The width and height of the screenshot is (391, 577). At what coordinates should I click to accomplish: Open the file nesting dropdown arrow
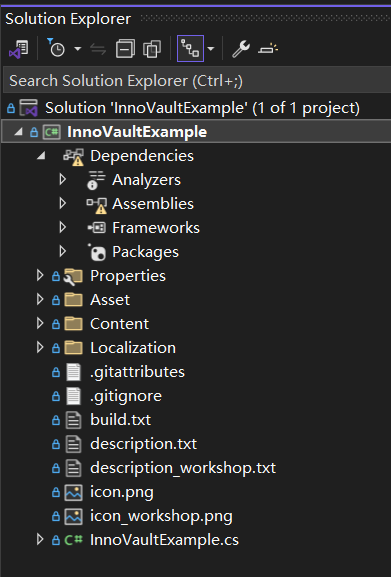[x=211, y=49]
